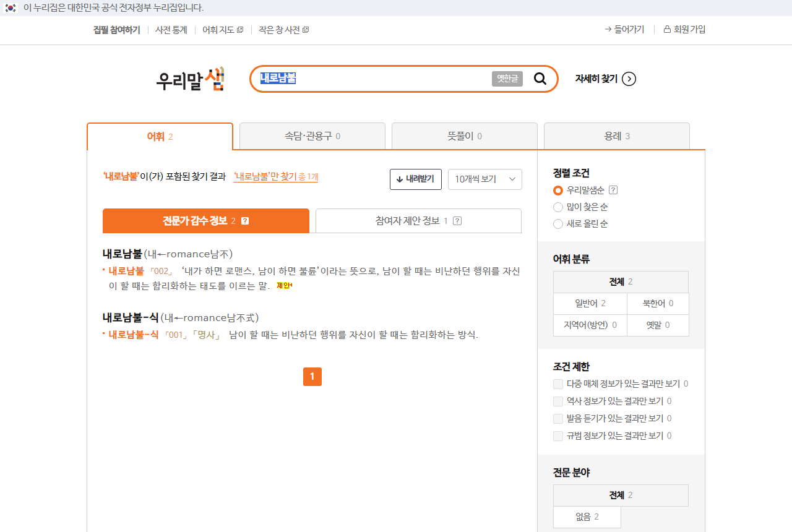The image size is (792, 532).
Task: Go to results page 1
Action: (x=312, y=377)
